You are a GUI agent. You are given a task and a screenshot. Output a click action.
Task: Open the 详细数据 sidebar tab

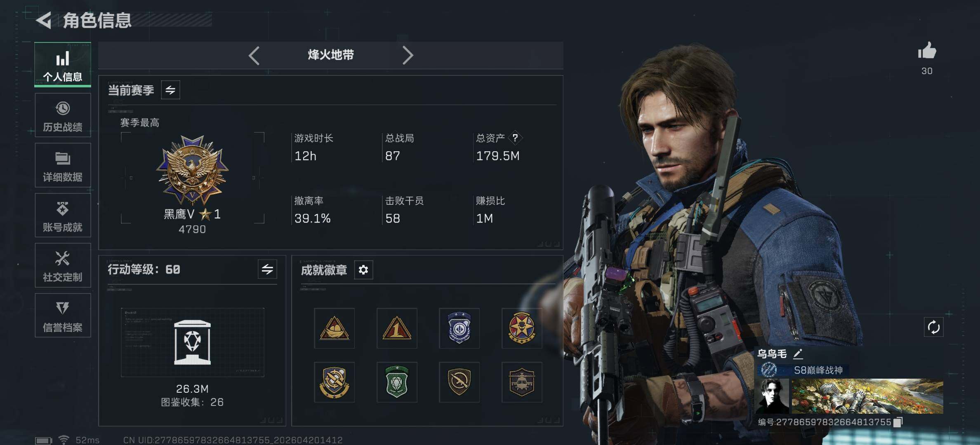pos(63,165)
